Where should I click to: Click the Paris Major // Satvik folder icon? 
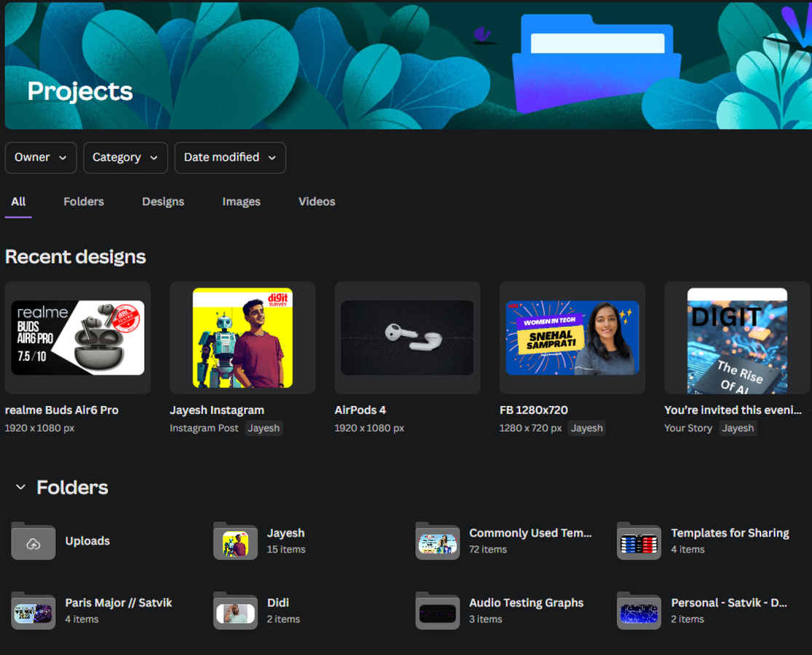click(33, 611)
